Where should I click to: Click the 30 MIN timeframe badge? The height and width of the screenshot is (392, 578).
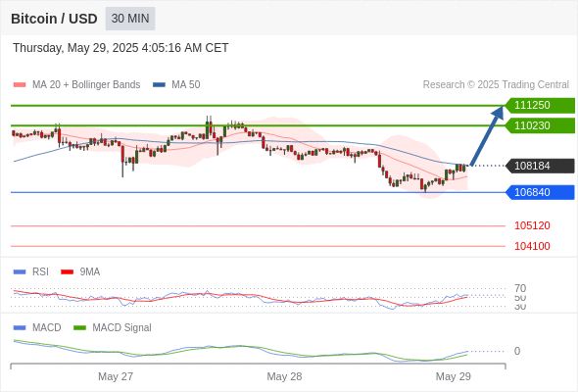pos(130,19)
